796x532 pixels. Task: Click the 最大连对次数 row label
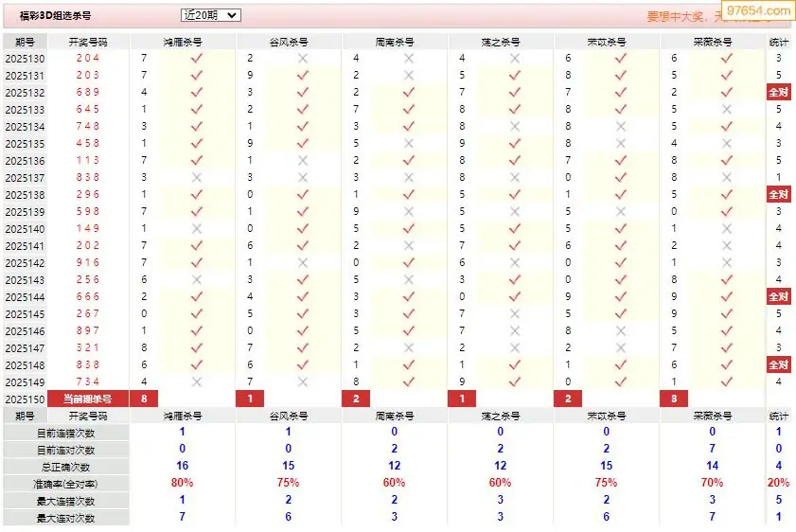click(x=66, y=519)
